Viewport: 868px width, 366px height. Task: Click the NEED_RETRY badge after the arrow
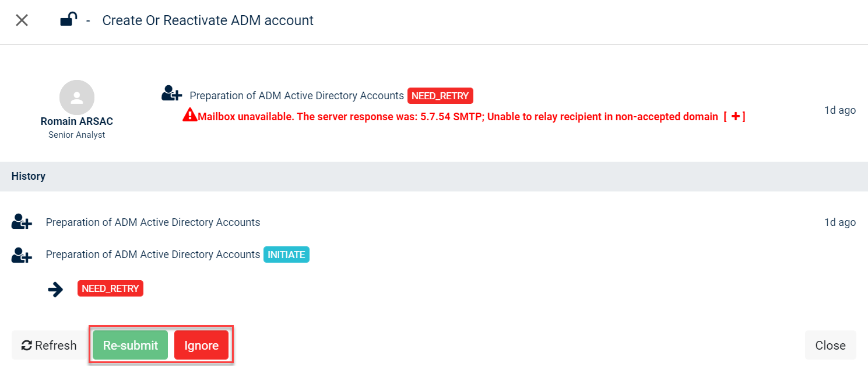pos(110,288)
